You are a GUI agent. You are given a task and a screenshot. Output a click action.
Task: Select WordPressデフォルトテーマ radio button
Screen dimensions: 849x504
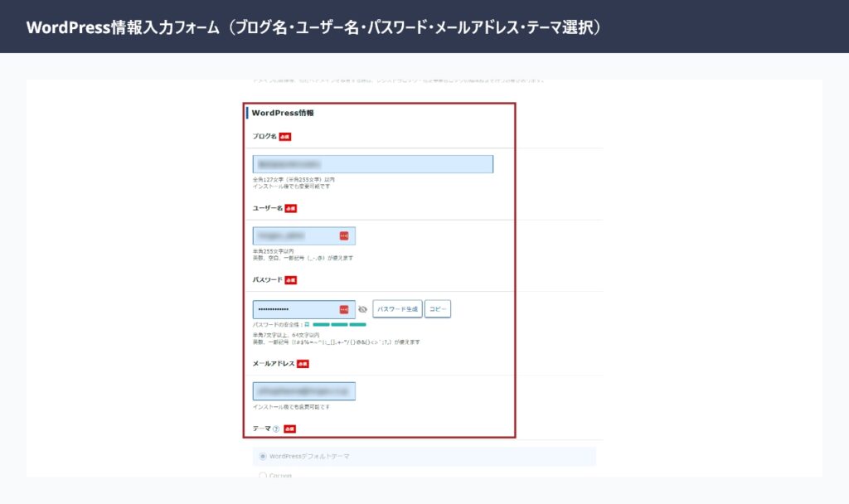click(263, 457)
